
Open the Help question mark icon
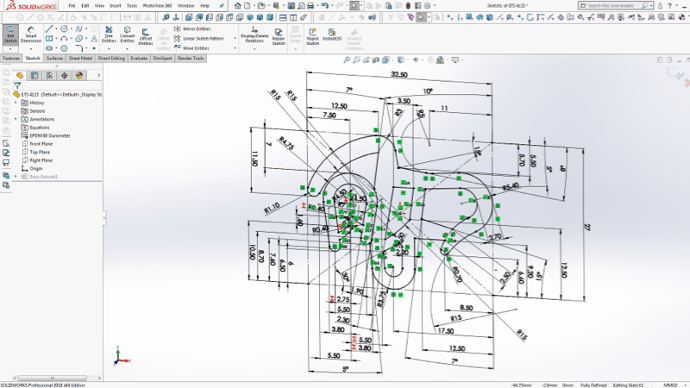pyautogui.click(x=670, y=6)
